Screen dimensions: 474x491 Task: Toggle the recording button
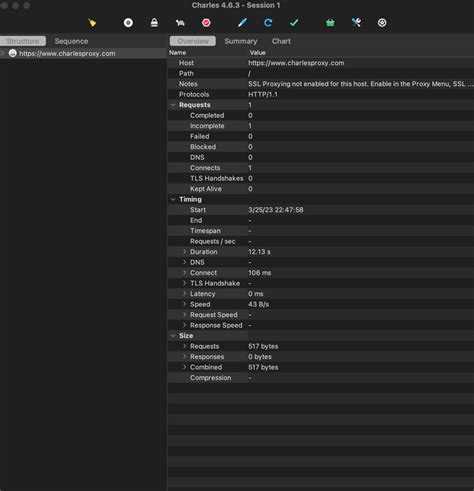(128, 23)
